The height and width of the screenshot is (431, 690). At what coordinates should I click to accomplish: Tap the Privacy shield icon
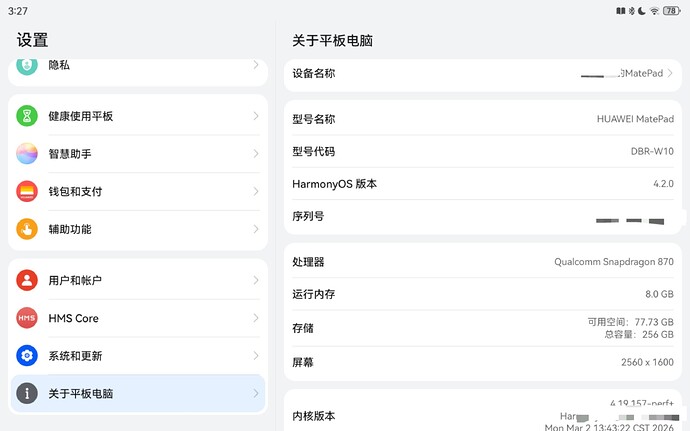pos(27,66)
